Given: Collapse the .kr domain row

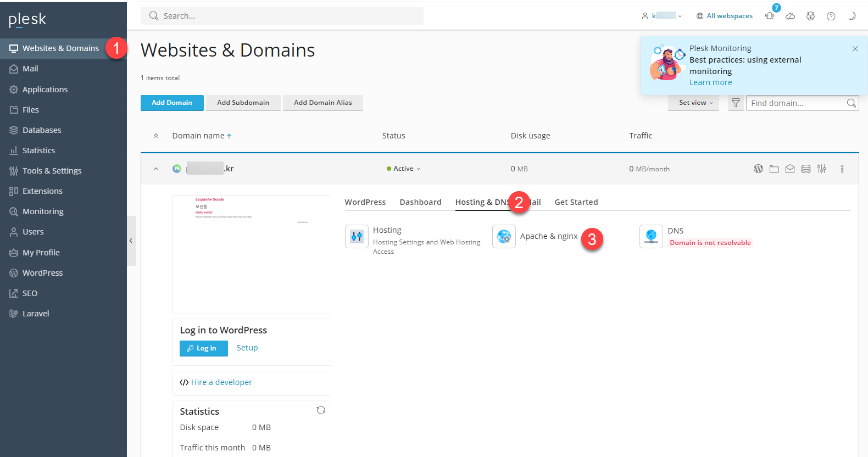Looking at the screenshot, I should pos(156,169).
